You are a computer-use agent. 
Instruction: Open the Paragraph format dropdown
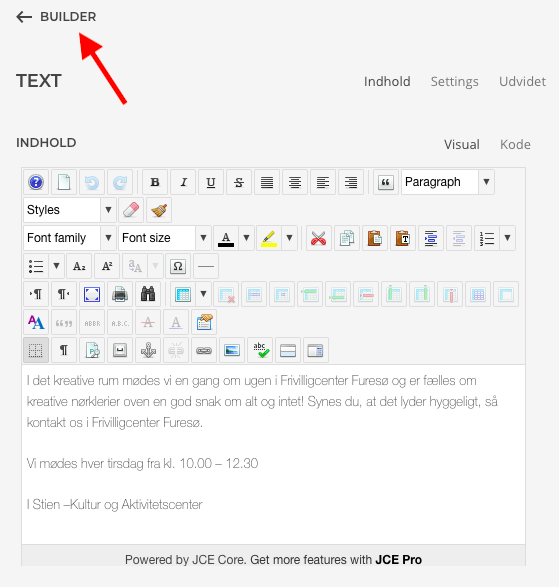pos(448,182)
